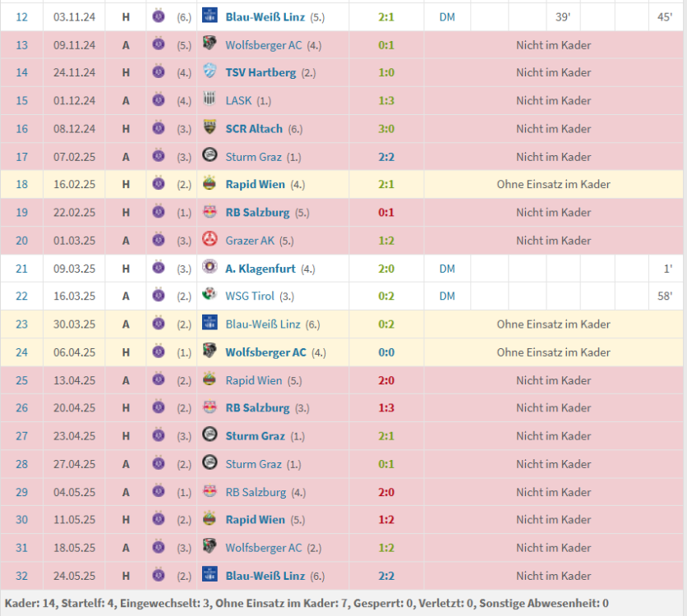Go to the WSG Tirol team page

pyautogui.click(x=250, y=296)
